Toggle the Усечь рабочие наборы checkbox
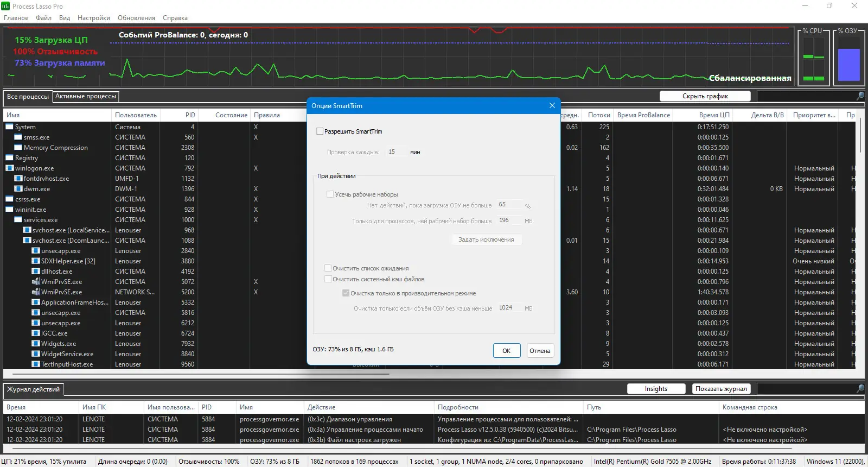 [x=330, y=194]
